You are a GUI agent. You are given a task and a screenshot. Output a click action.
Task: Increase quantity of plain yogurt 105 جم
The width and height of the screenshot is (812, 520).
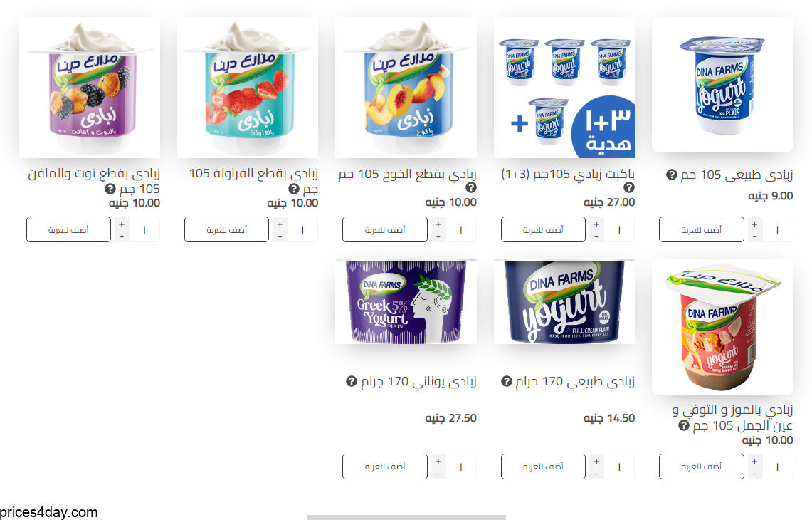[754, 224]
